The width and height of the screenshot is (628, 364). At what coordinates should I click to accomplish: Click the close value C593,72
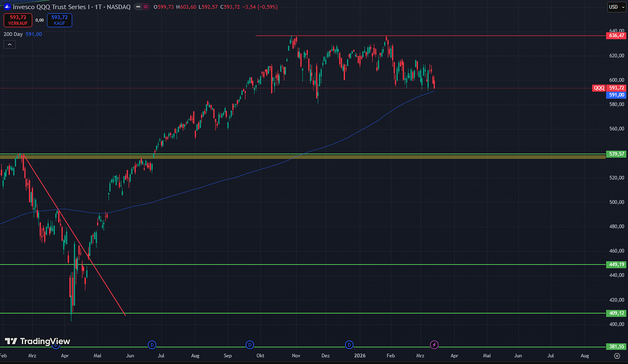tap(230, 7)
